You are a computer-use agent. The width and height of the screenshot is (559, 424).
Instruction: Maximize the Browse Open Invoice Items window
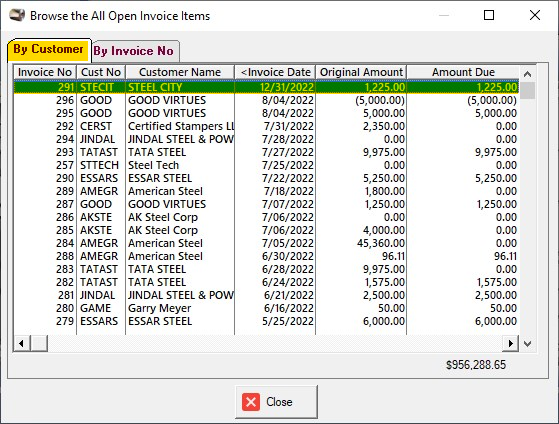coord(489,15)
